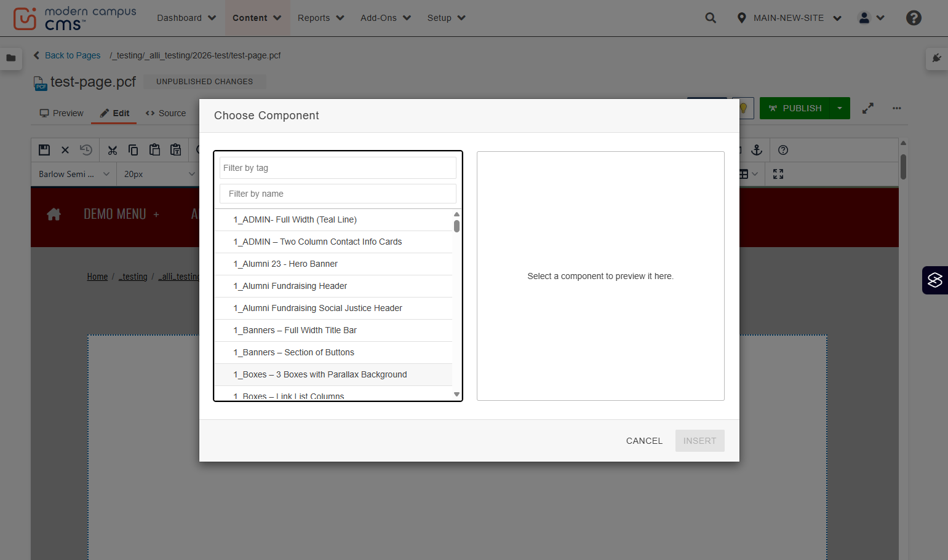948x560 pixels.
Task: Open the global help icon in header
Action: 914,18
